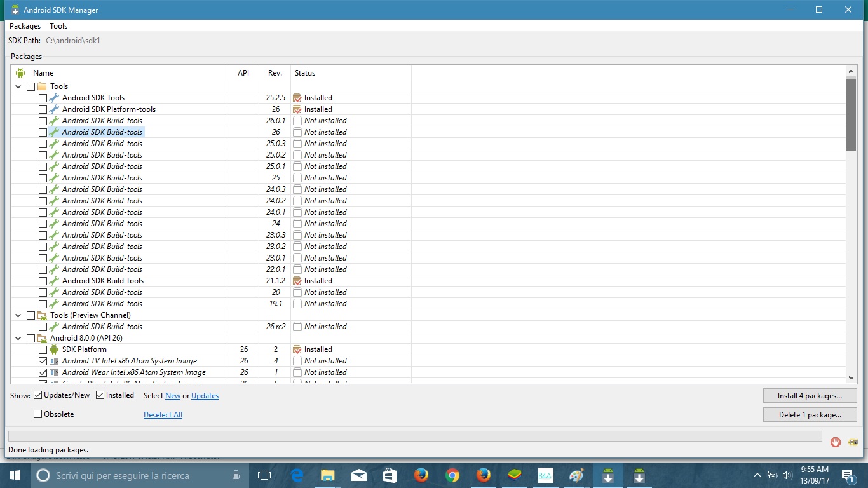Open Task View on the taskbar
This screenshot has height=488, width=868.
(264, 475)
